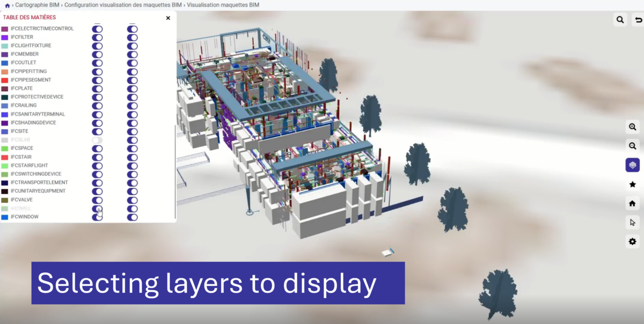Turn off the second IFCFILTER toggle

pyautogui.click(x=132, y=38)
